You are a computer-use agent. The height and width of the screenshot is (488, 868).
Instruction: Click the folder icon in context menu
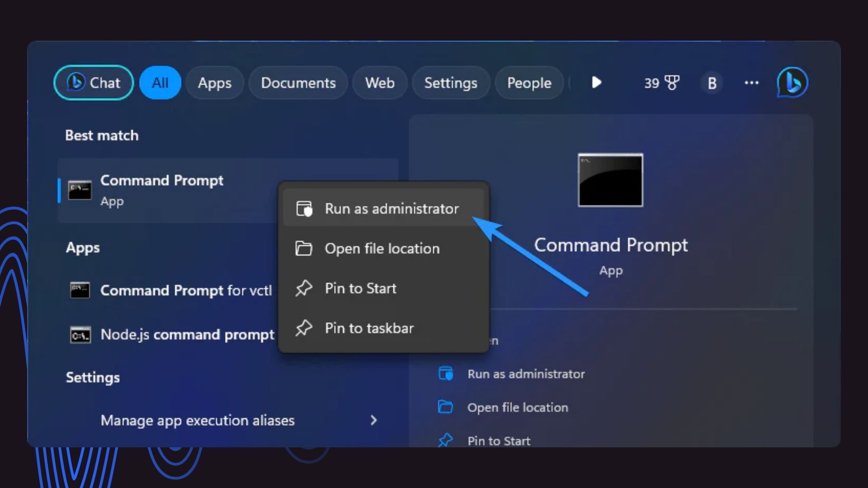tap(304, 248)
